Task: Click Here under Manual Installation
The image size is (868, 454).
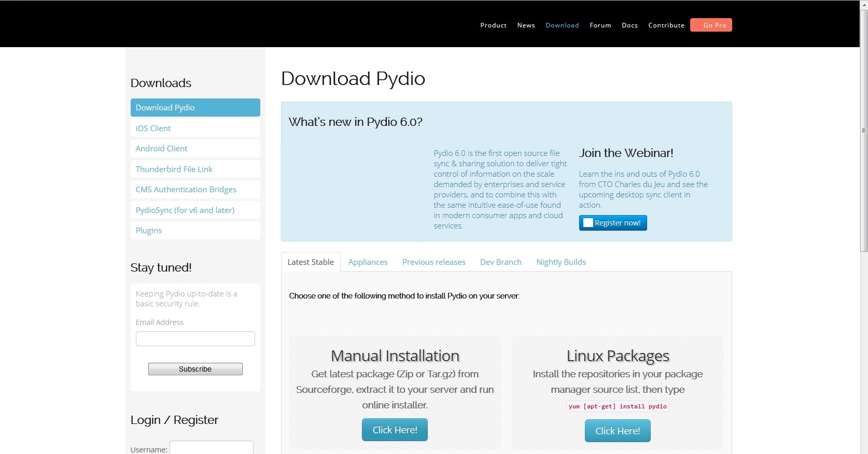Action: (395, 430)
